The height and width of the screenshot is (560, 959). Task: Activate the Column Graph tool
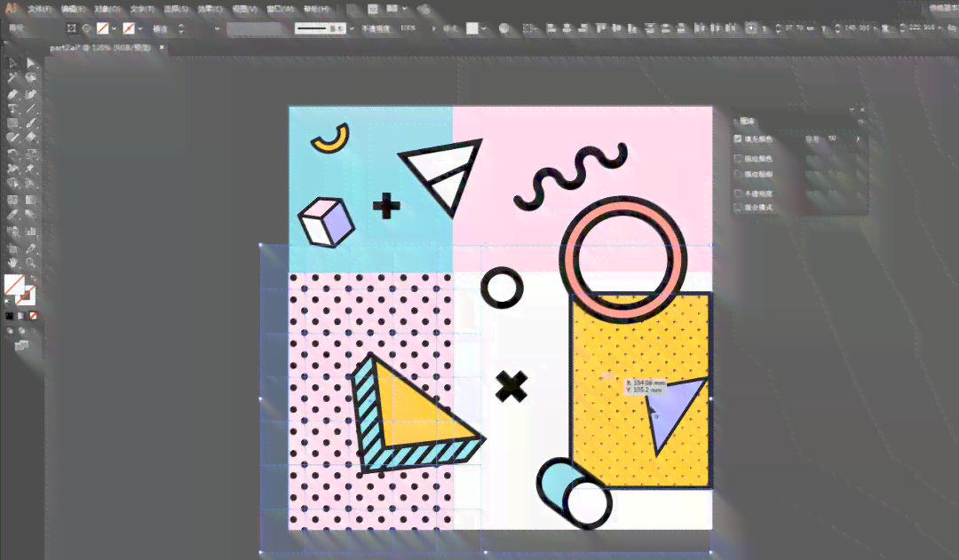click(31, 232)
